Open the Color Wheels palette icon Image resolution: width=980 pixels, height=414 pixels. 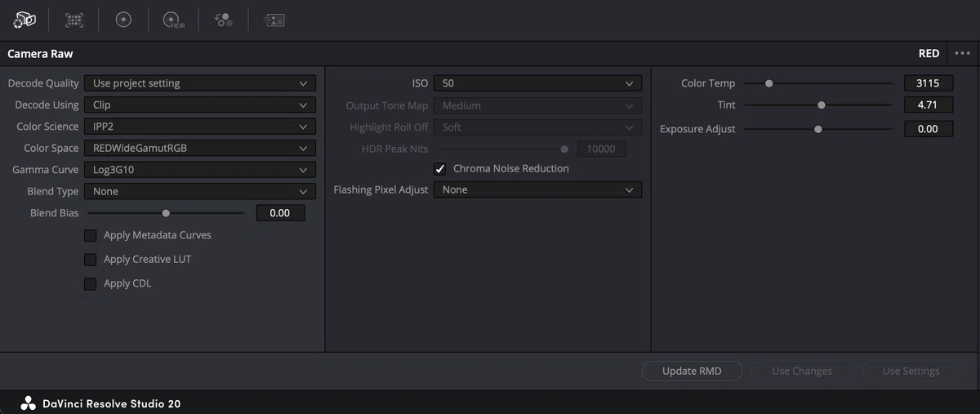click(123, 20)
